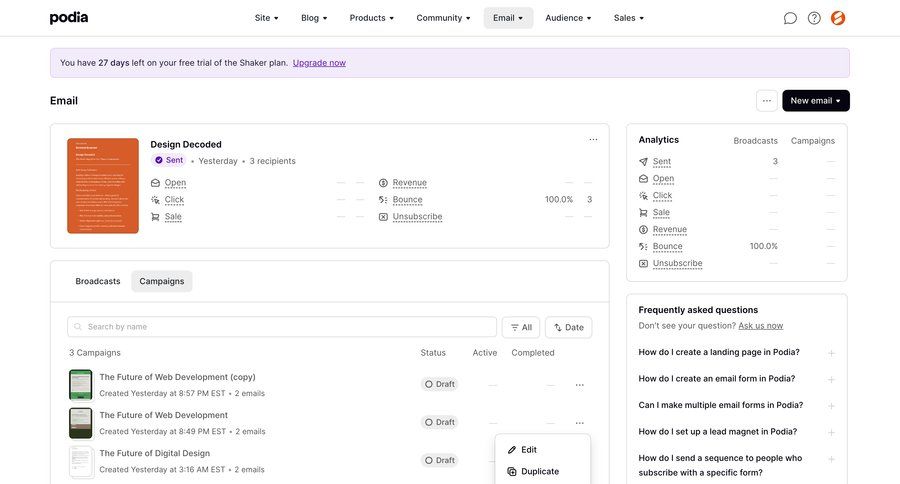Click the copy icon beside Duplicate
The height and width of the screenshot is (484, 900).
[512, 471]
